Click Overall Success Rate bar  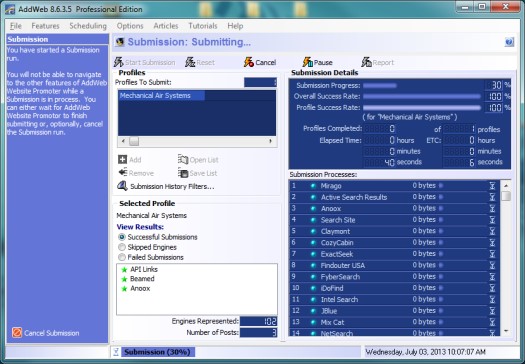[423, 96]
